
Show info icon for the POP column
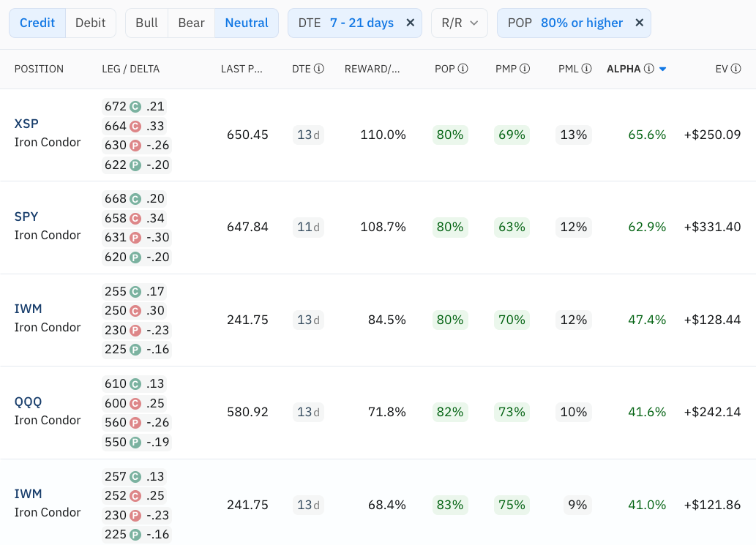coord(463,69)
